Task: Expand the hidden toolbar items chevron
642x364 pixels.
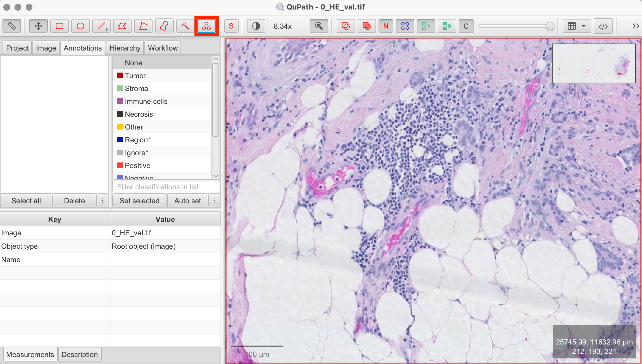Action: click(636, 26)
